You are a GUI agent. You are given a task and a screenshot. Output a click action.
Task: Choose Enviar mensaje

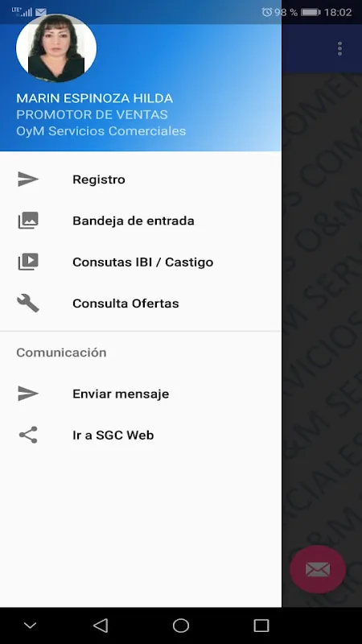pos(141,394)
